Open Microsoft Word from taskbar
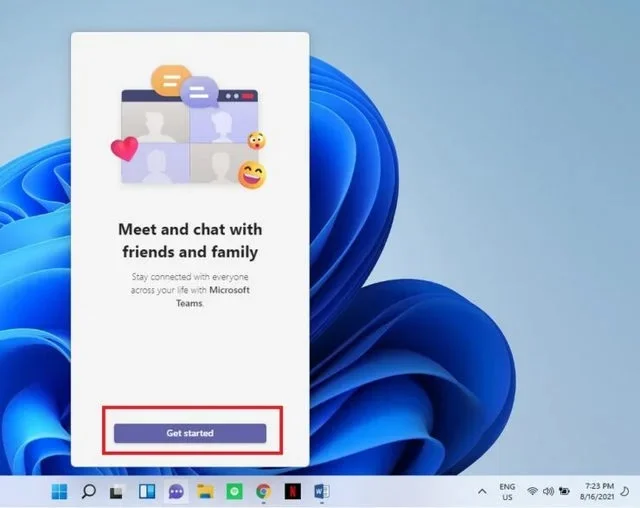640x508 pixels. click(322, 491)
